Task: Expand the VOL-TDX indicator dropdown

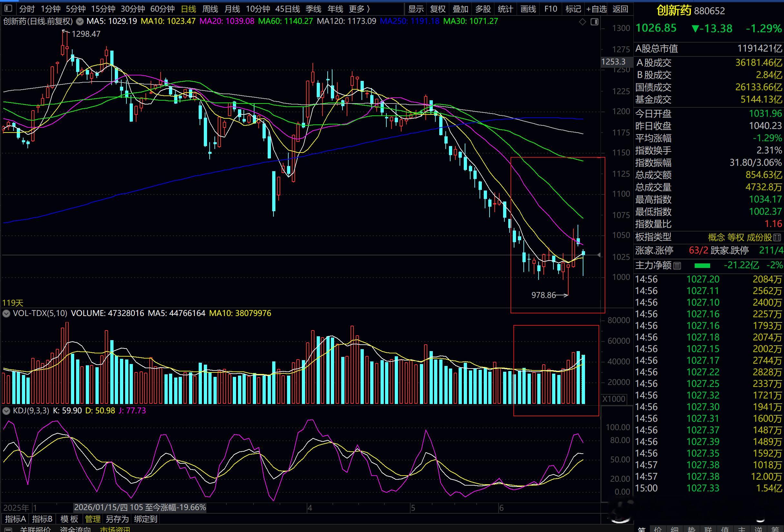Action: tap(6, 313)
